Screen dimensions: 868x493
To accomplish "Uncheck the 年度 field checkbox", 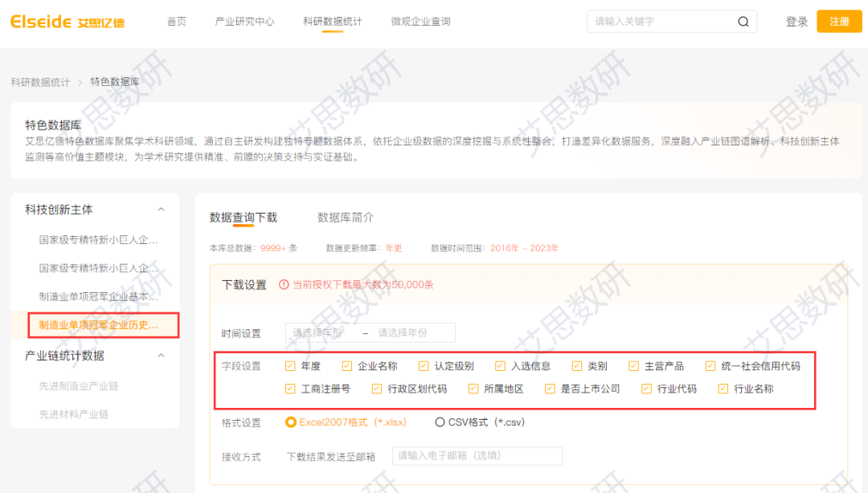I will [290, 366].
